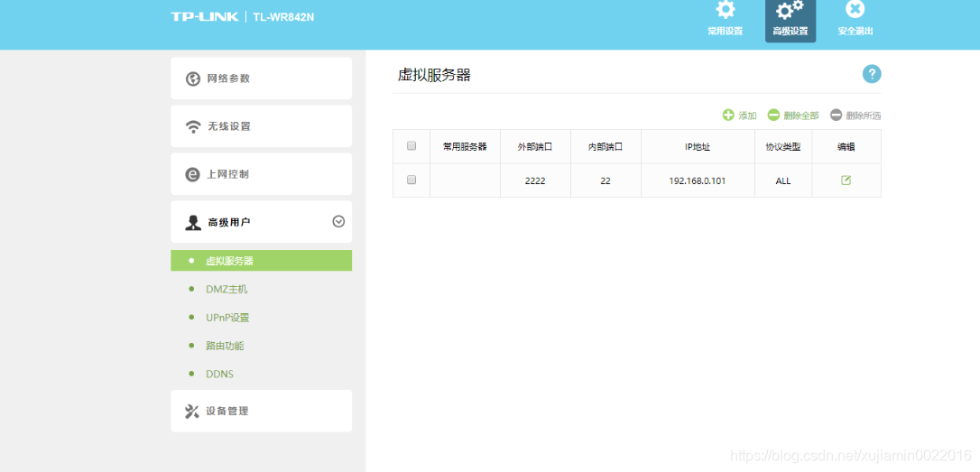The width and height of the screenshot is (980, 472).
Task: Click the 删除全部 text link
Action: click(x=801, y=116)
